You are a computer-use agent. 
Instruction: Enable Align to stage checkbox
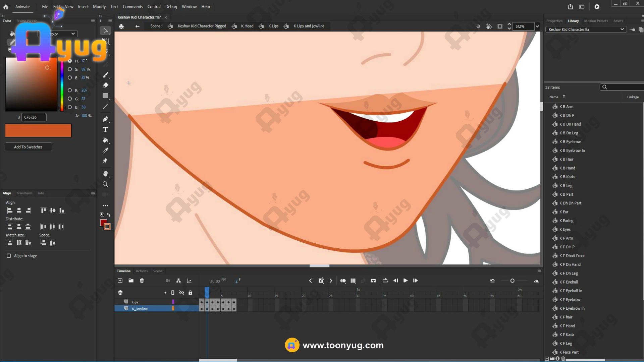[9, 256]
